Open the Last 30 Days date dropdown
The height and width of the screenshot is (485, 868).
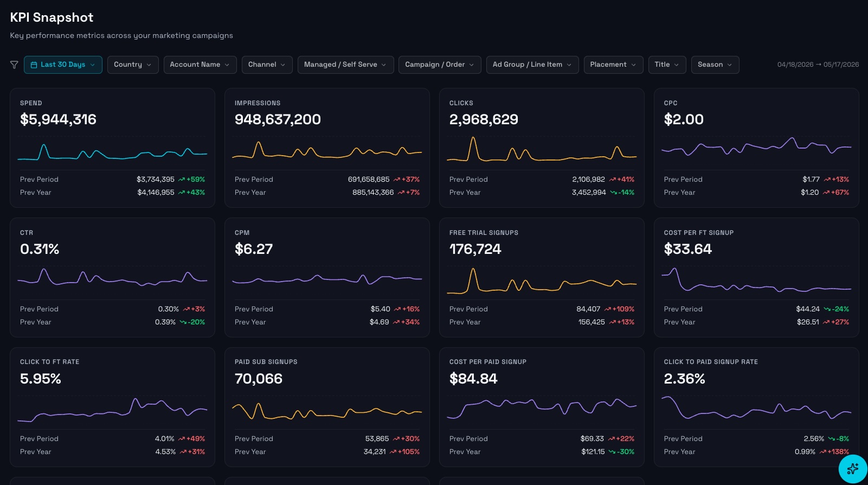pyautogui.click(x=63, y=65)
